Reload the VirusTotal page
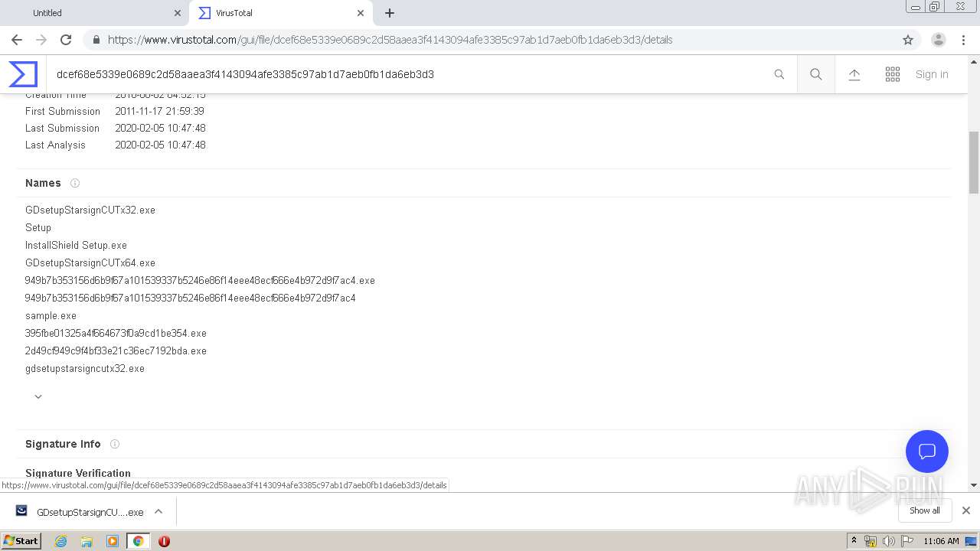This screenshot has height=551, width=980. [66, 40]
